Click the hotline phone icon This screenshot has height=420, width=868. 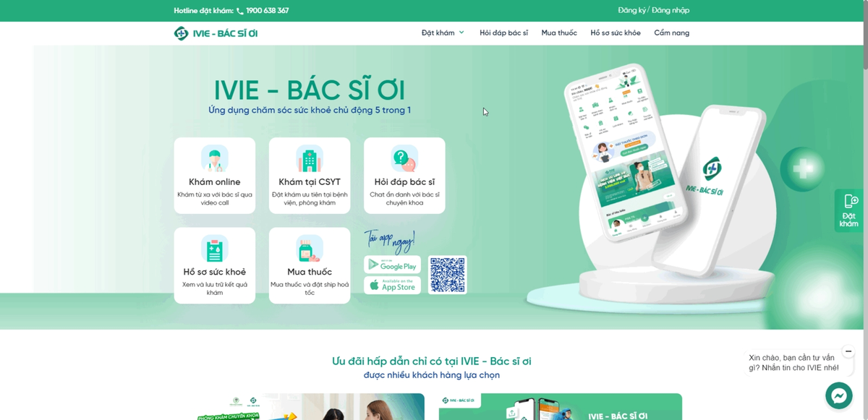pyautogui.click(x=240, y=11)
